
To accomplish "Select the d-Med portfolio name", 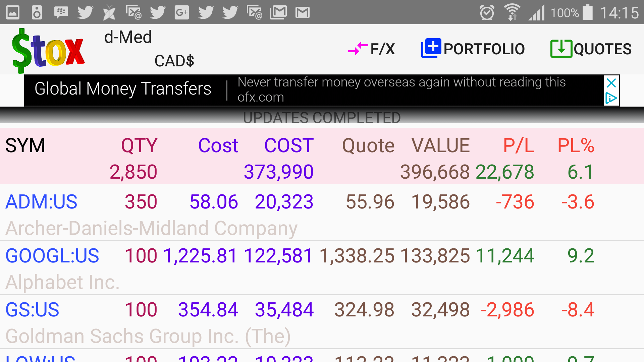I will pyautogui.click(x=128, y=37).
